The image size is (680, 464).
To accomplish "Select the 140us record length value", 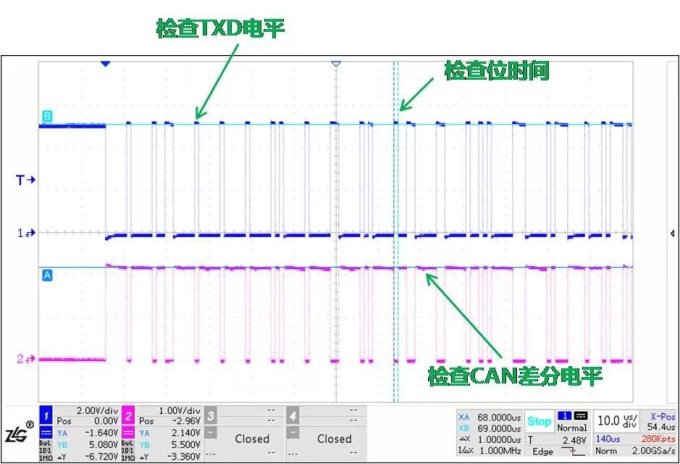I will click(607, 439).
